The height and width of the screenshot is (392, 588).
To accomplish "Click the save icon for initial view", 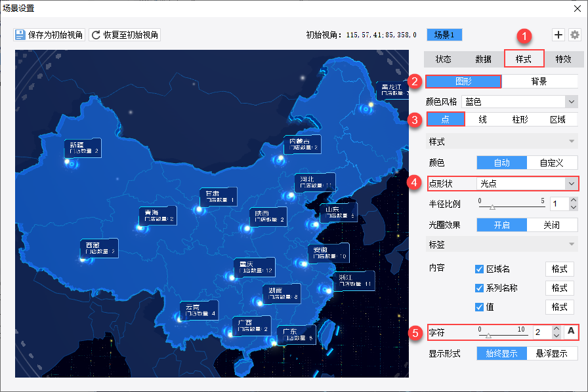I will click(x=20, y=35).
